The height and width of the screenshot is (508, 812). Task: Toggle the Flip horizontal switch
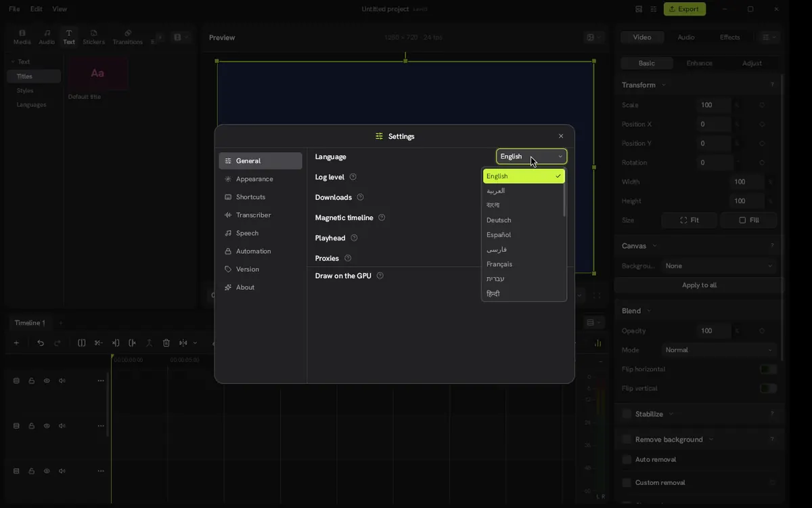click(x=768, y=369)
